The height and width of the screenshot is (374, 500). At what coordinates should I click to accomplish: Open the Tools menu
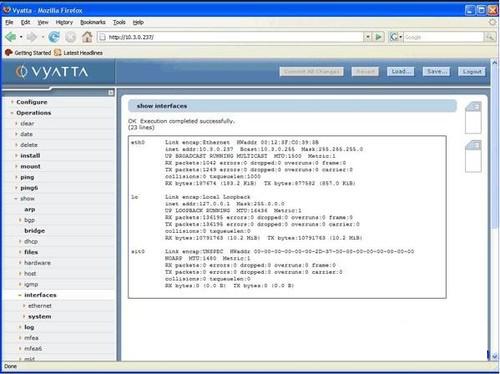tap(119, 22)
